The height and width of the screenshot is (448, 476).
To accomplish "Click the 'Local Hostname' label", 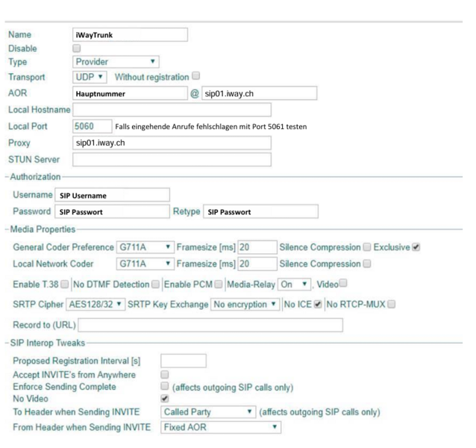I will [x=39, y=110].
